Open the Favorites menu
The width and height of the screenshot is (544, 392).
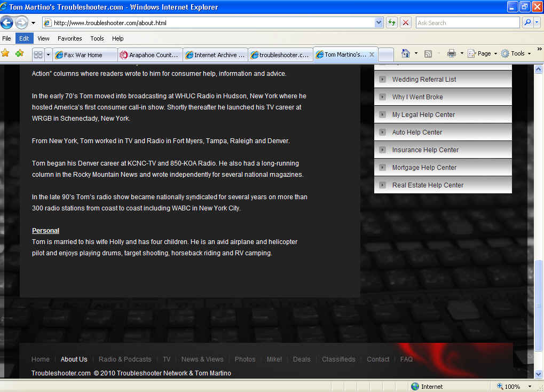pyautogui.click(x=70, y=38)
